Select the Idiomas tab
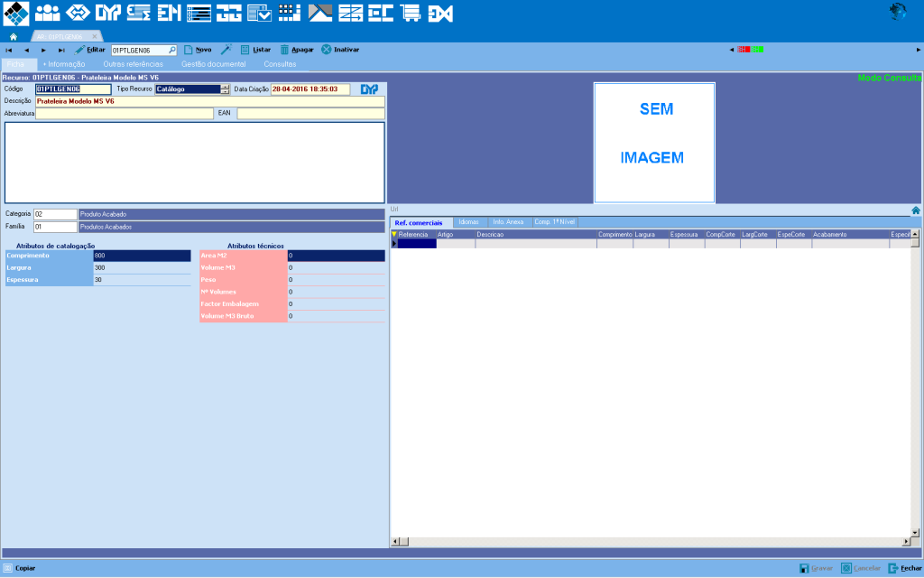Screen dimensions: 924x578 tap(468, 221)
